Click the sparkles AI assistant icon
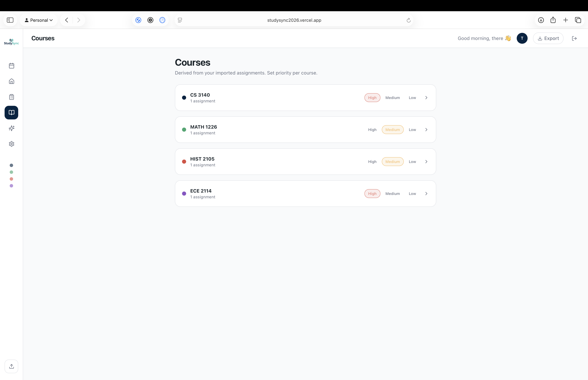The image size is (588, 380). [11, 128]
